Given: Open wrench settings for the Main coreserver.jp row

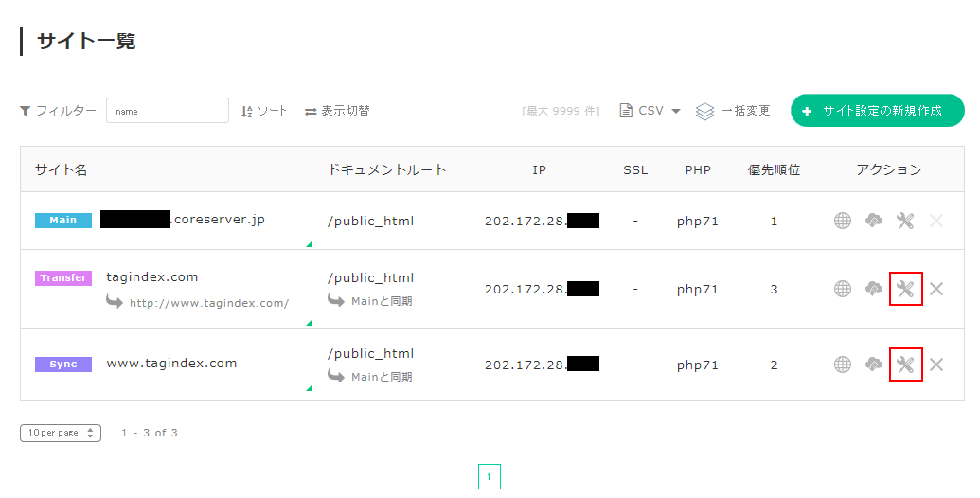Looking at the screenshot, I should pos(905,221).
